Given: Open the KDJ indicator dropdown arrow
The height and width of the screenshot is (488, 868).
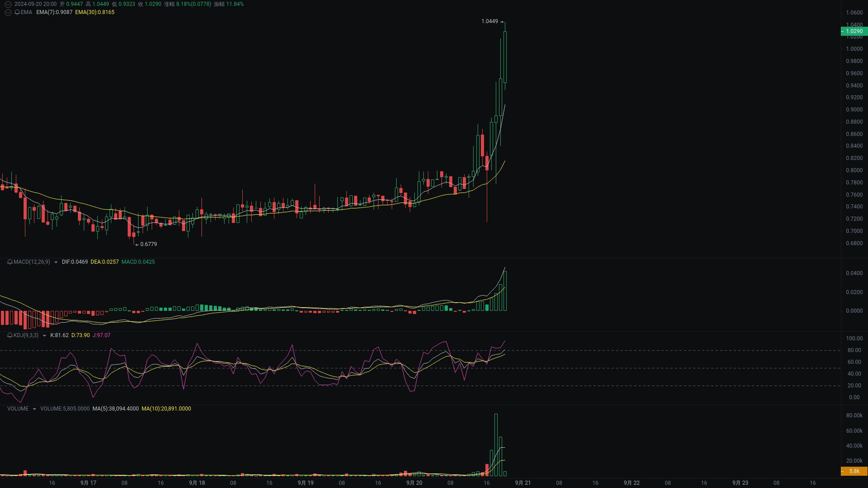Looking at the screenshot, I should point(43,335).
